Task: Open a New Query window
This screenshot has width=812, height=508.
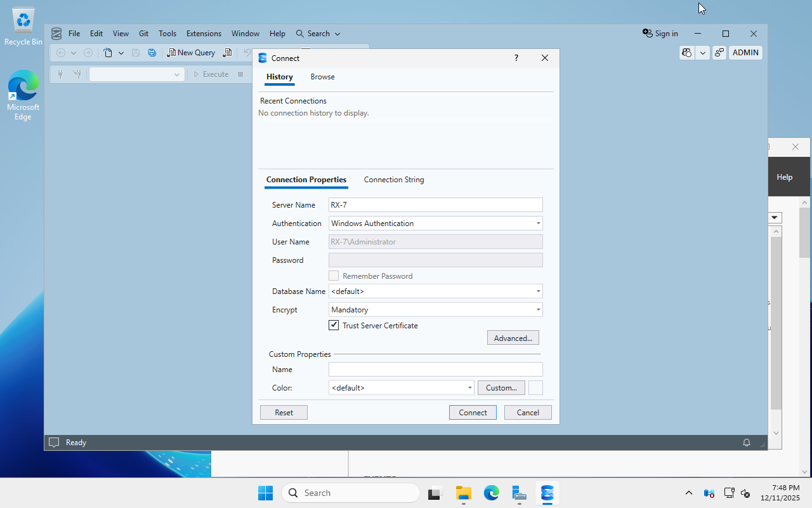Action: 191,53
